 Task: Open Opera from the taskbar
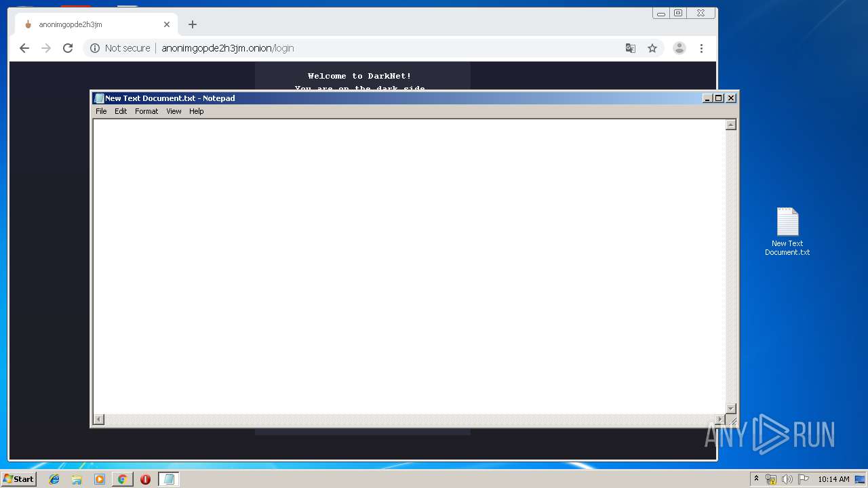145,479
